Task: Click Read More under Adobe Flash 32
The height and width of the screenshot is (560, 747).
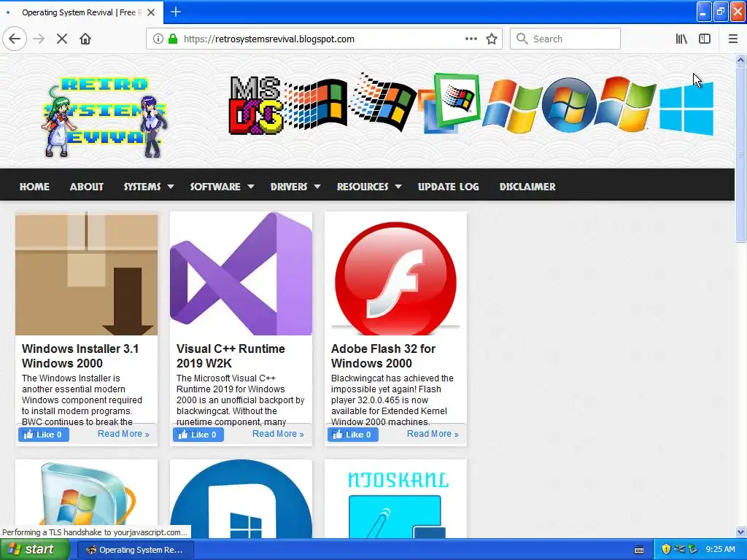Action: tap(433, 434)
